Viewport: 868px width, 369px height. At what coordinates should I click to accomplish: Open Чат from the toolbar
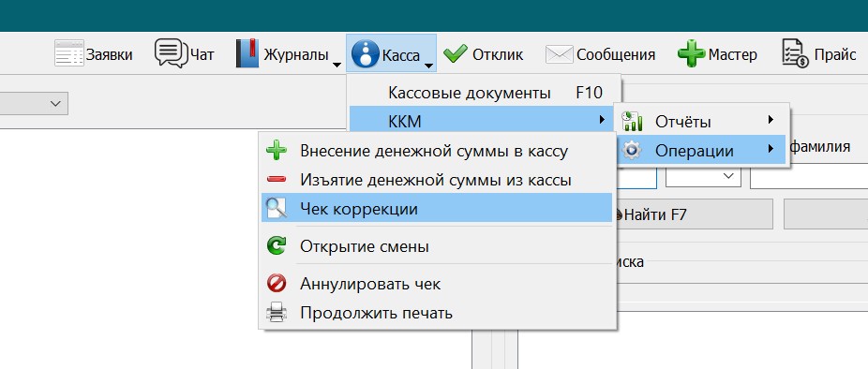coord(185,53)
